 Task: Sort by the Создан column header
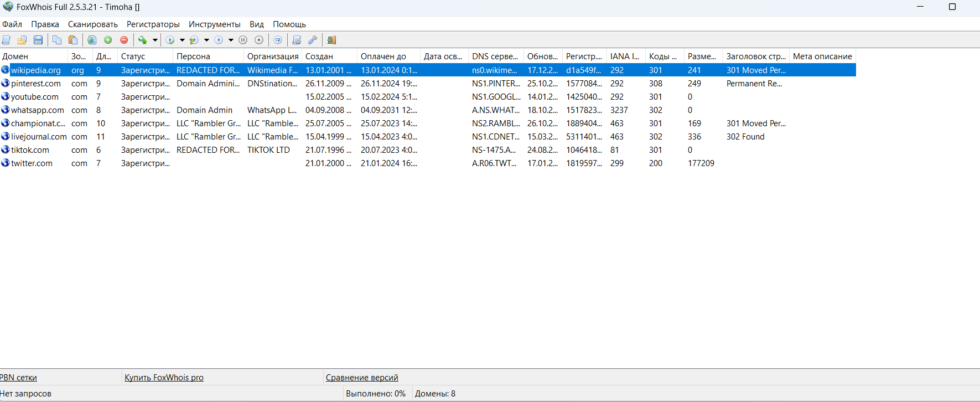pyautogui.click(x=330, y=56)
